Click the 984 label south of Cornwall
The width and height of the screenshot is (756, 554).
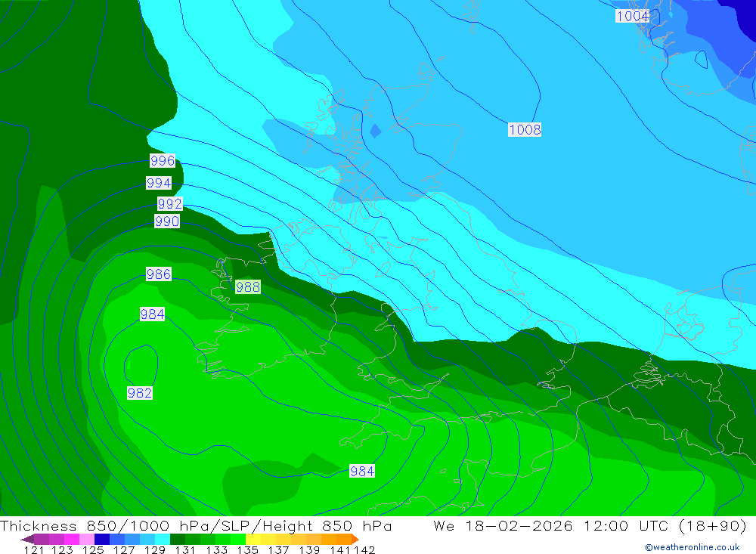[362, 471]
